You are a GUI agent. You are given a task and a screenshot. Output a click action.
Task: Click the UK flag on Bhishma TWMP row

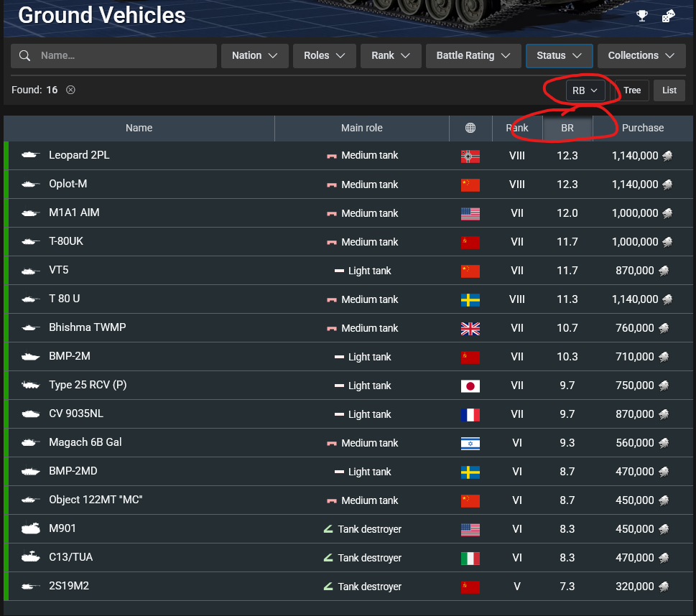click(470, 328)
